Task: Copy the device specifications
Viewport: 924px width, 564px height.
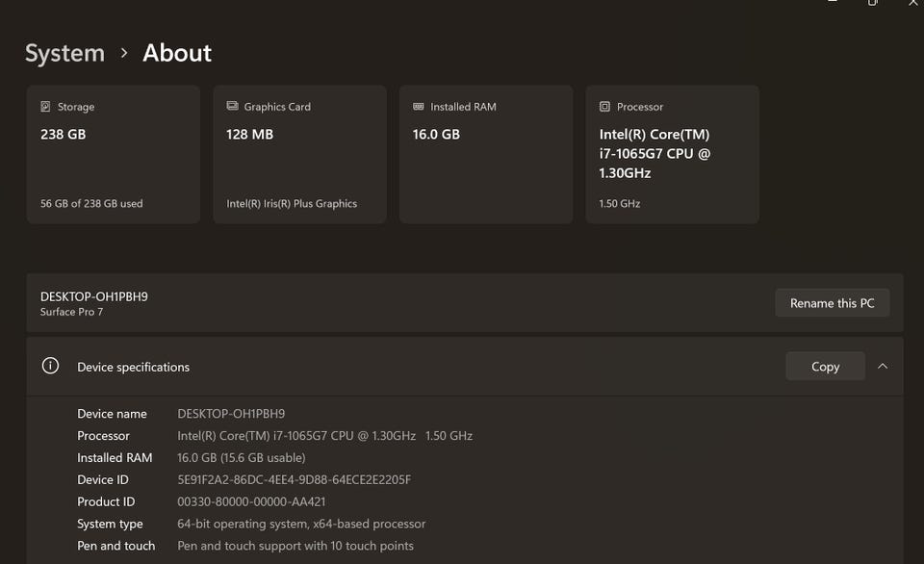Action: (825, 367)
